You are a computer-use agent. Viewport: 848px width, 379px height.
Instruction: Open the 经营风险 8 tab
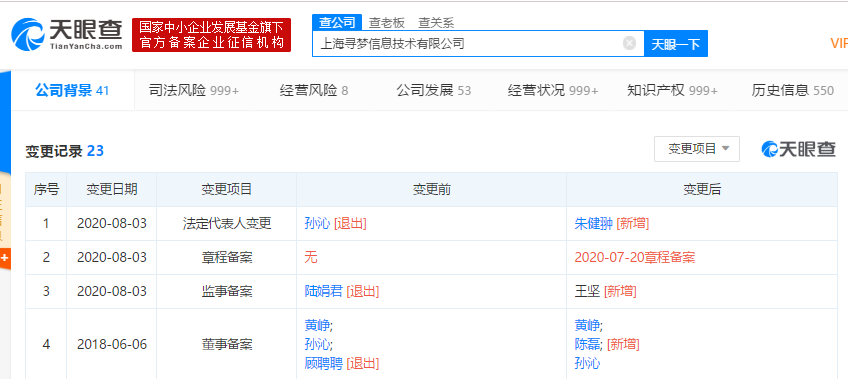(314, 90)
